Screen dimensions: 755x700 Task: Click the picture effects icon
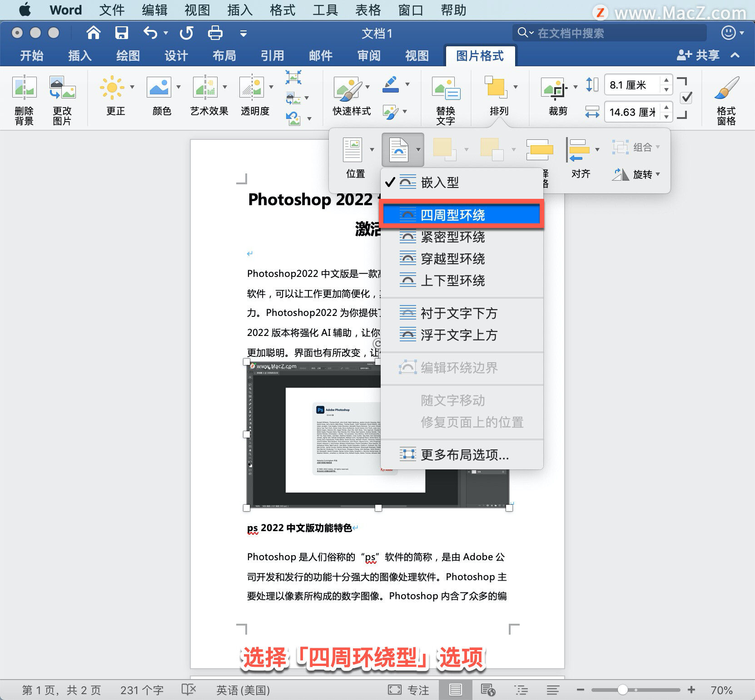click(x=391, y=112)
